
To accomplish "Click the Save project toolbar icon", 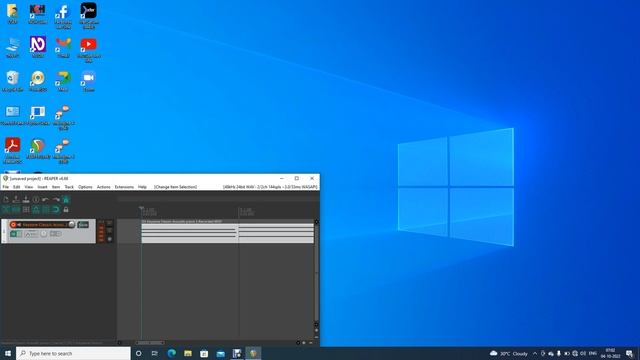I will (x=26, y=199).
